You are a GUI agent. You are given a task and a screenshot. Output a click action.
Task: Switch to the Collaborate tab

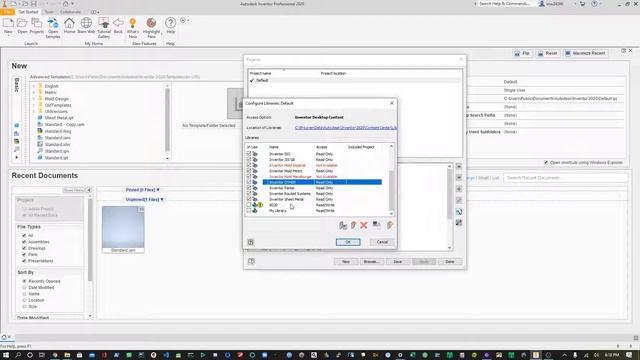click(x=70, y=12)
